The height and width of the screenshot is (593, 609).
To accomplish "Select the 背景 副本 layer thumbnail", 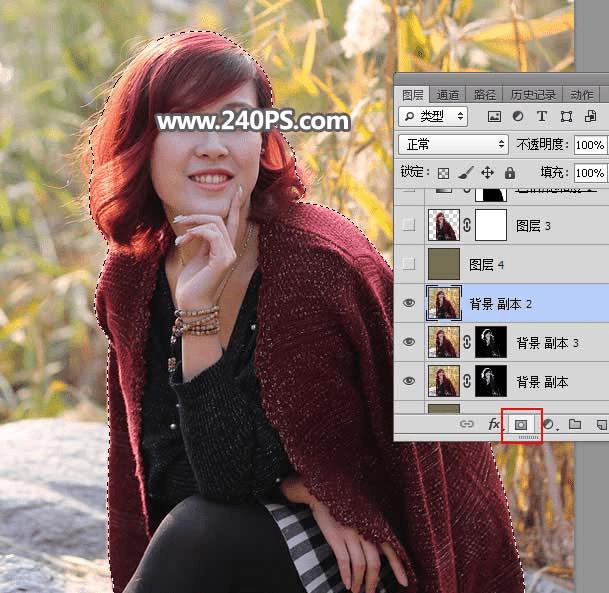I will [x=444, y=381].
